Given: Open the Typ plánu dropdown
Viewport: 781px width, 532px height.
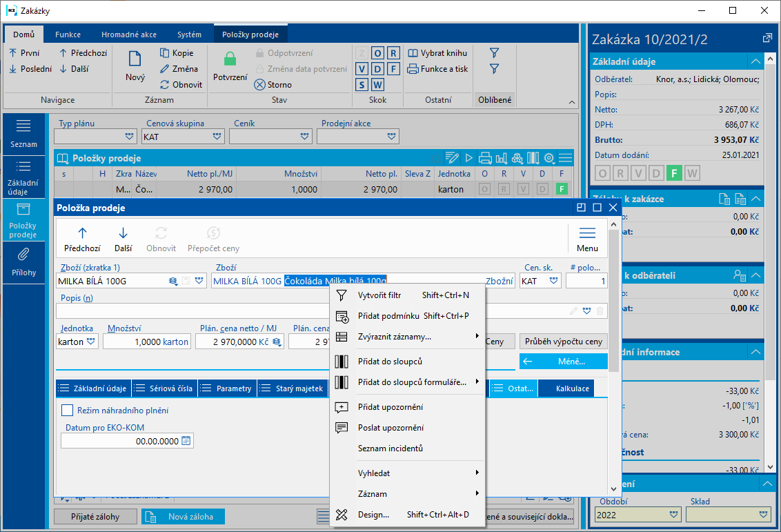Looking at the screenshot, I should (x=130, y=137).
